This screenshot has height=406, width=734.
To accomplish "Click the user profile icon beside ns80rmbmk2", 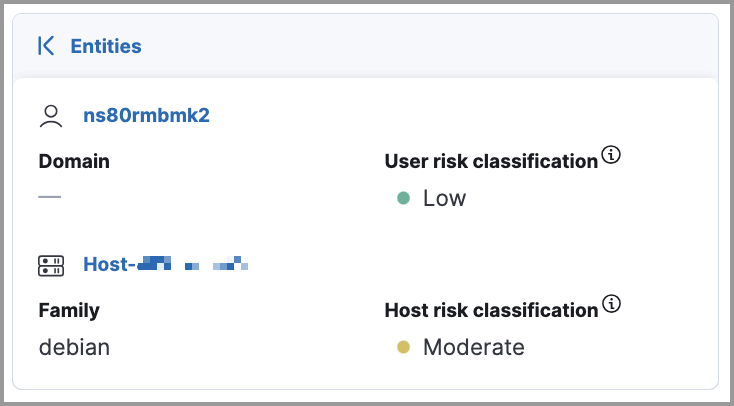I will click(x=50, y=116).
